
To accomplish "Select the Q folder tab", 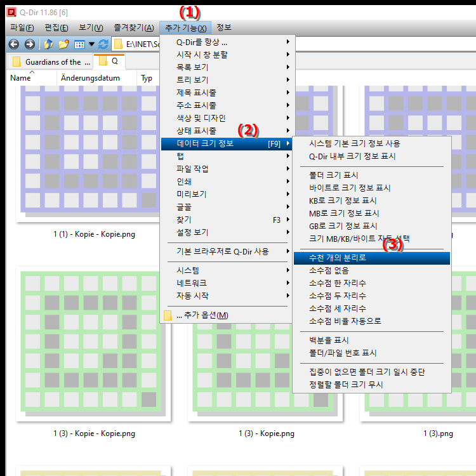I will [109, 62].
